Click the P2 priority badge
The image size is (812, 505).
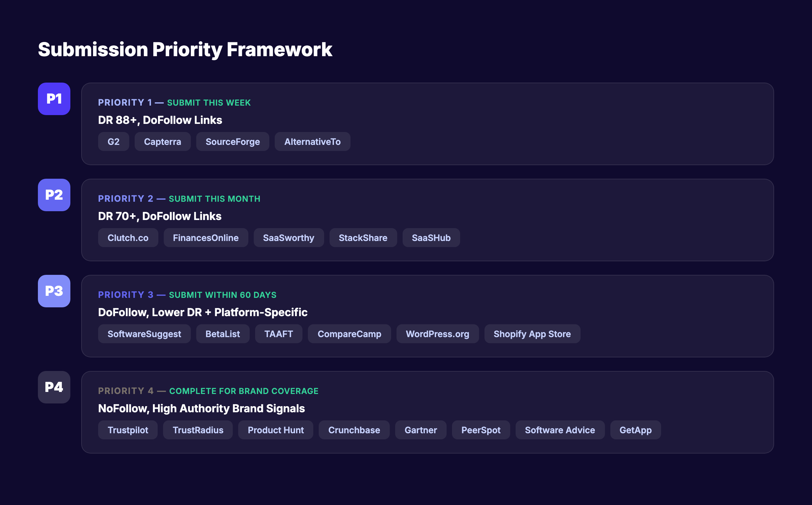(54, 195)
